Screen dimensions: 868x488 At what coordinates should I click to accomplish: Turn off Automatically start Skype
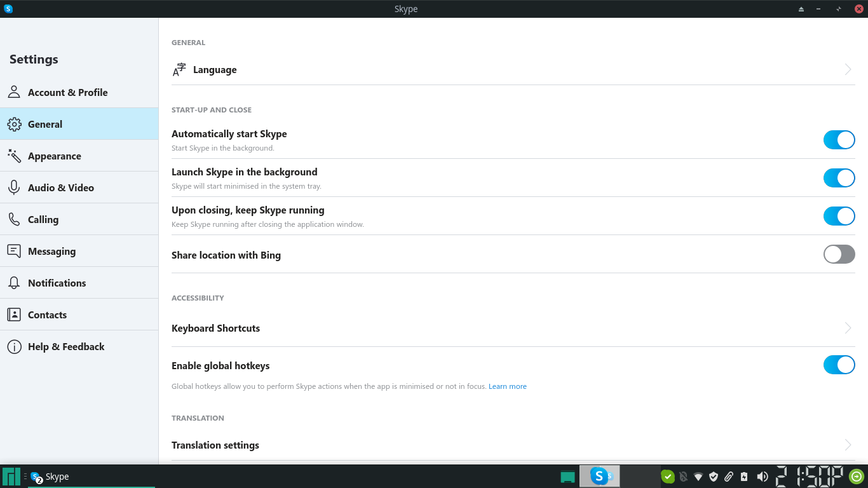tap(839, 140)
